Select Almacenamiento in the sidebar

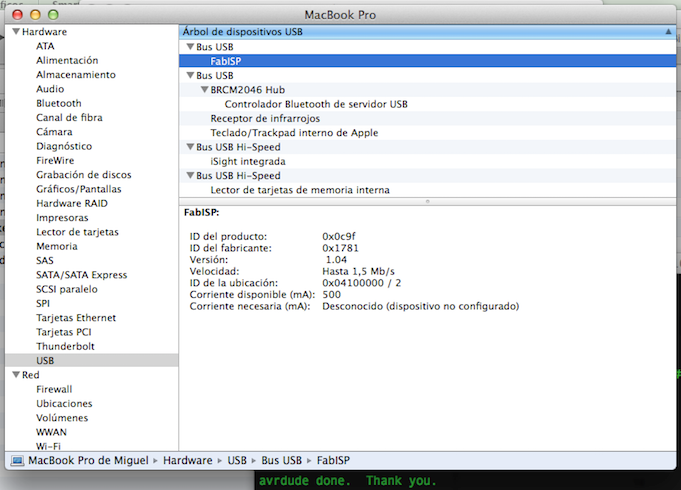[76, 75]
